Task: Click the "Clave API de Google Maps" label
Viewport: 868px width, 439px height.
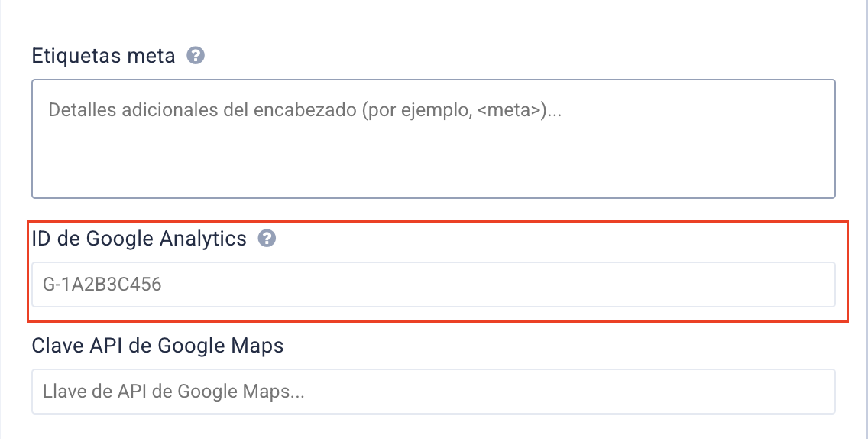Action: [157, 346]
